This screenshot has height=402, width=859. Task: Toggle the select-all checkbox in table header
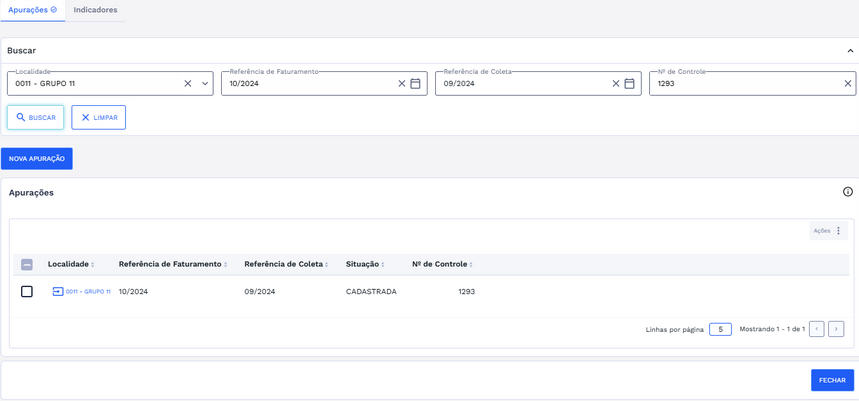(27, 265)
